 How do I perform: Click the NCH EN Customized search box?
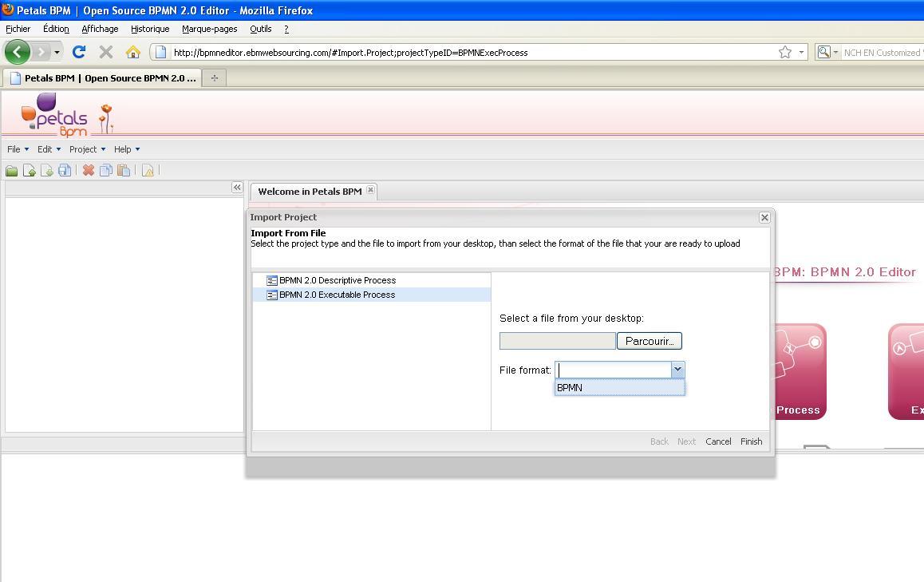883,53
